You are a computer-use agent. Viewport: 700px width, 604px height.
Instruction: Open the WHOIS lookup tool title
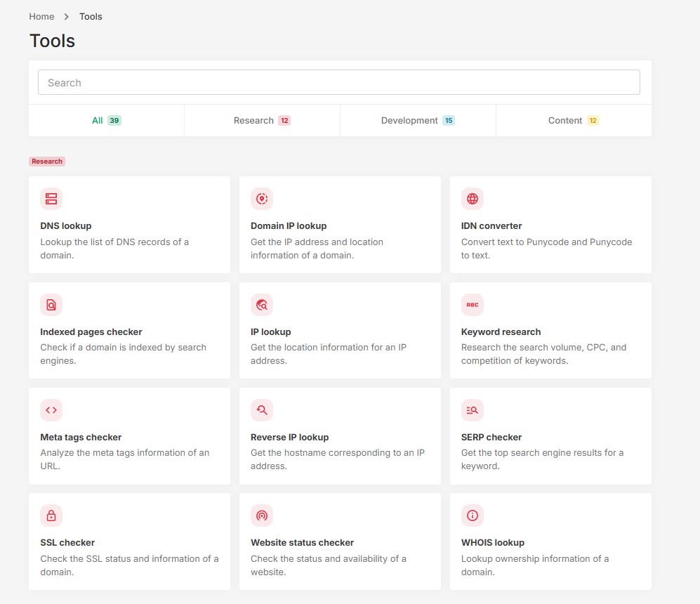click(493, 543)
